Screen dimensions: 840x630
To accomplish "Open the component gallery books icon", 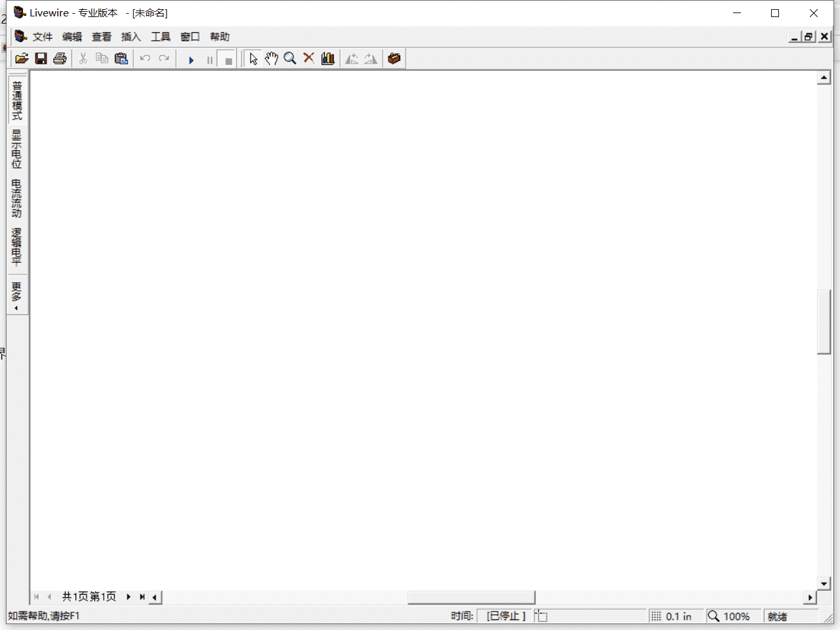I will pos(328,58).
